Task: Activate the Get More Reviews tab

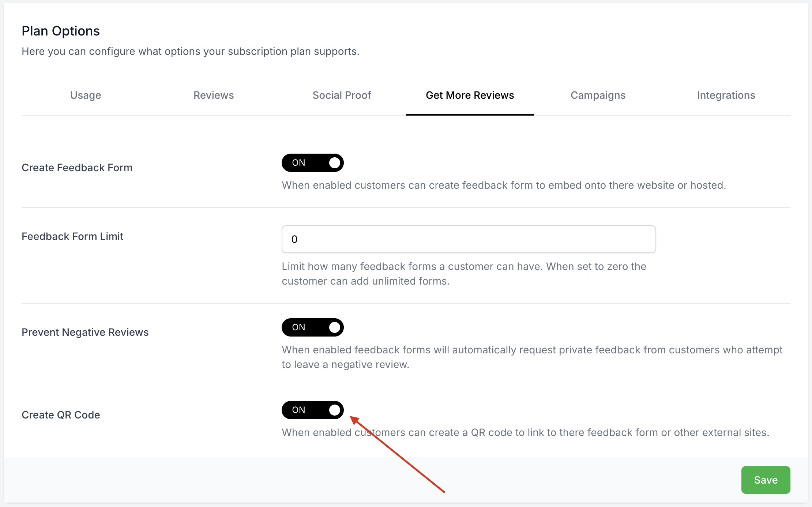Action: tap(469, 95)
